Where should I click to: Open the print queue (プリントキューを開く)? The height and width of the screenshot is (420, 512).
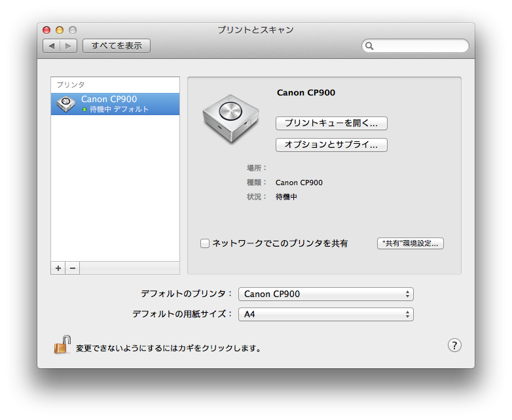(x=331, y=124)
